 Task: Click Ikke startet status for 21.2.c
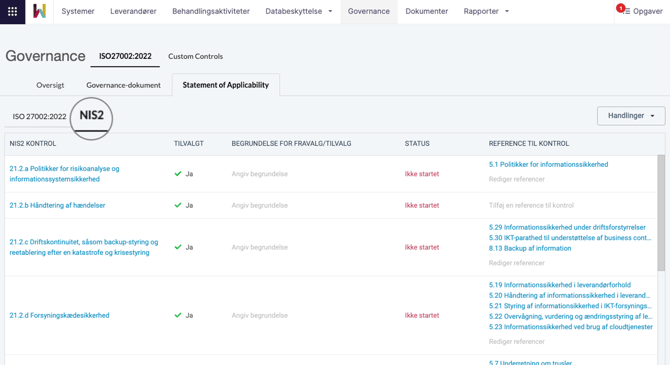click(422, 247)
